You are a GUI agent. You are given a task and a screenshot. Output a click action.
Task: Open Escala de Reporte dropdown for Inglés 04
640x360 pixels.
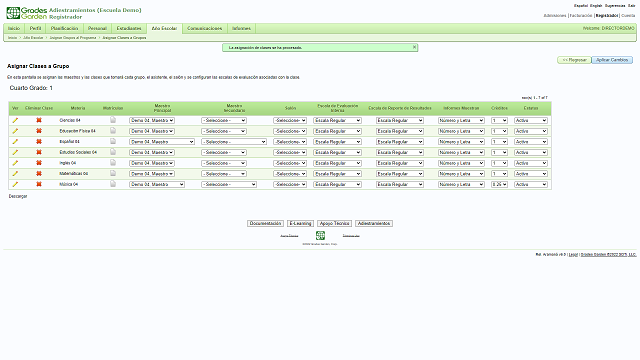400,163
